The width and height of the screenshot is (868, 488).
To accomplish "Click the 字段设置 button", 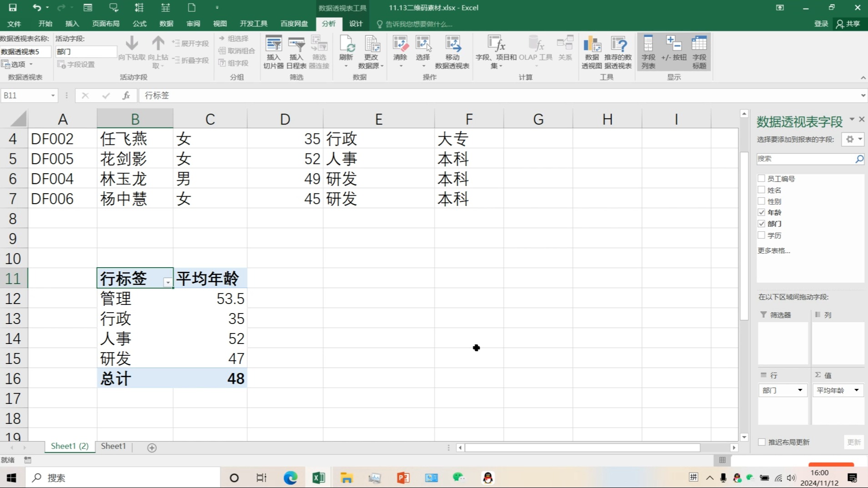I will coord(76,65).
